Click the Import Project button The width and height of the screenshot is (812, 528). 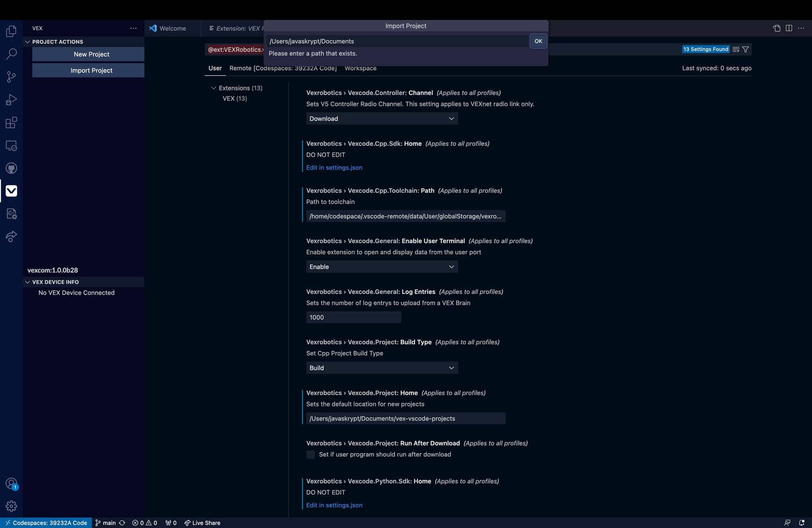[x=88, y=70]
